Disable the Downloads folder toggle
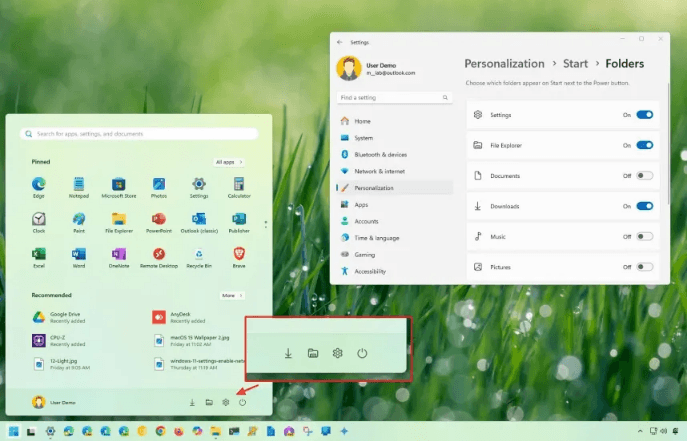 [645, 206]
